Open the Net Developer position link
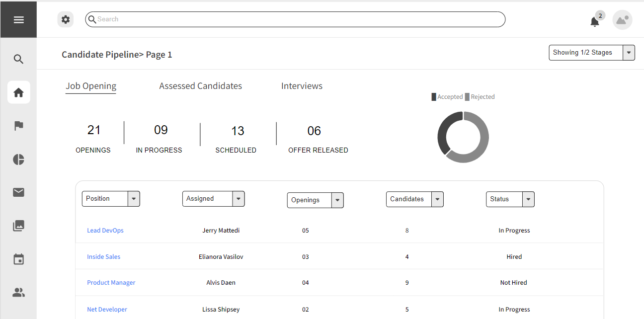Image resolution: width=644 pixels, height=319 pixels. [107, 310]
